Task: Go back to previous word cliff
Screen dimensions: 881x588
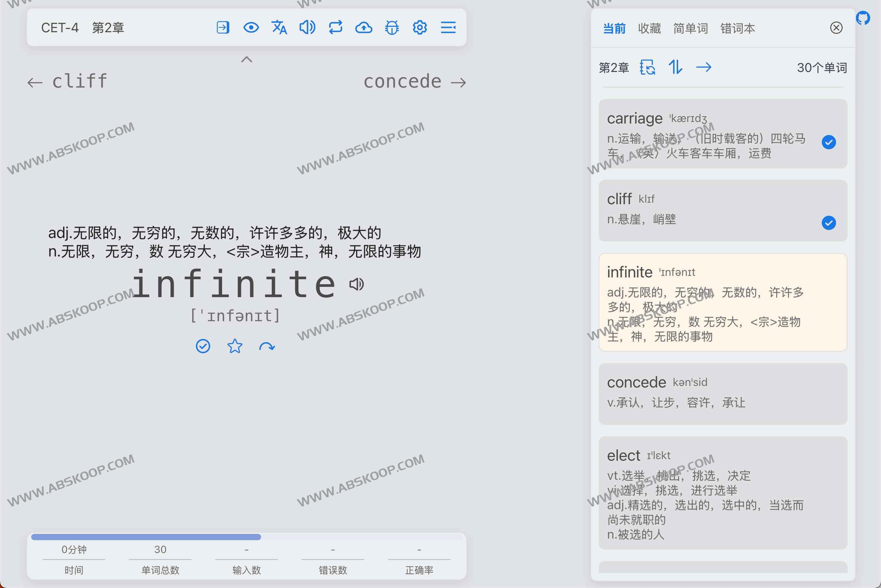Action: click(68, 81)
